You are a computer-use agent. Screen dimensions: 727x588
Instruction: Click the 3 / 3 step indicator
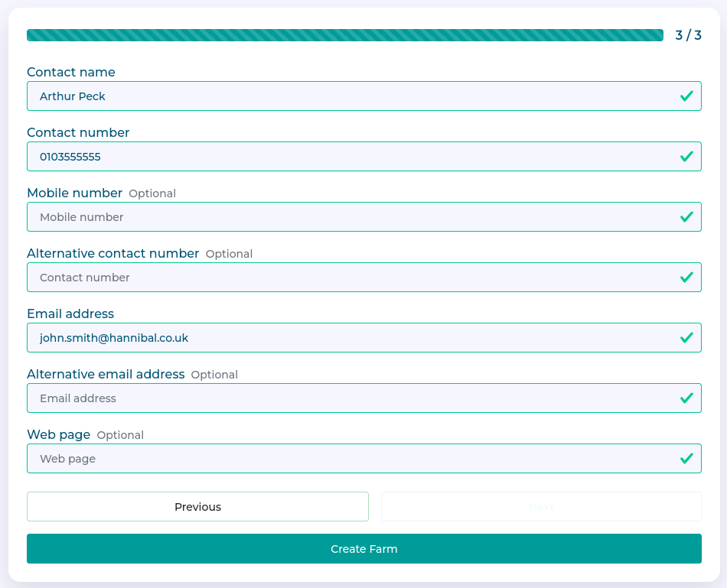688,35
